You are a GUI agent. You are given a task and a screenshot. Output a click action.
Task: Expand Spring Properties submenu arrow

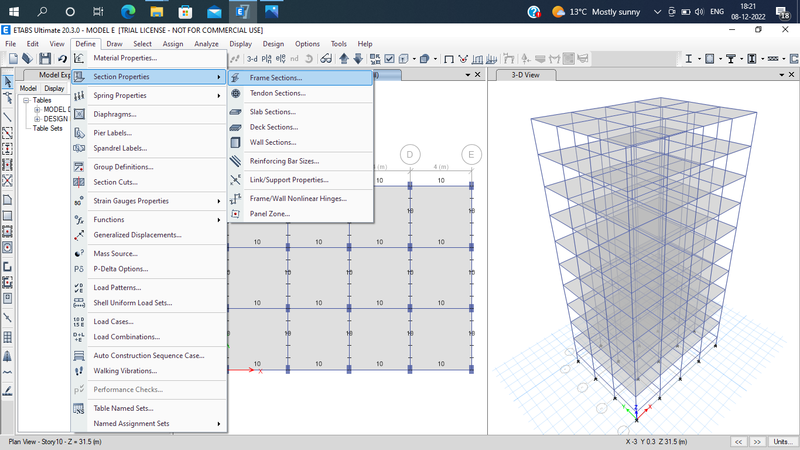click(219, 96)
